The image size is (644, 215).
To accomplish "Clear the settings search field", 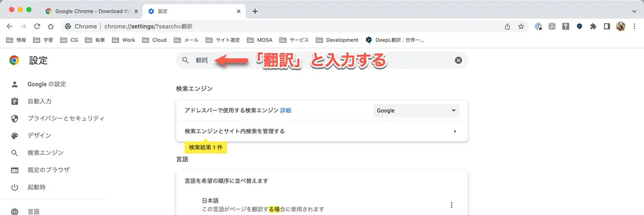I will point(458,60).
